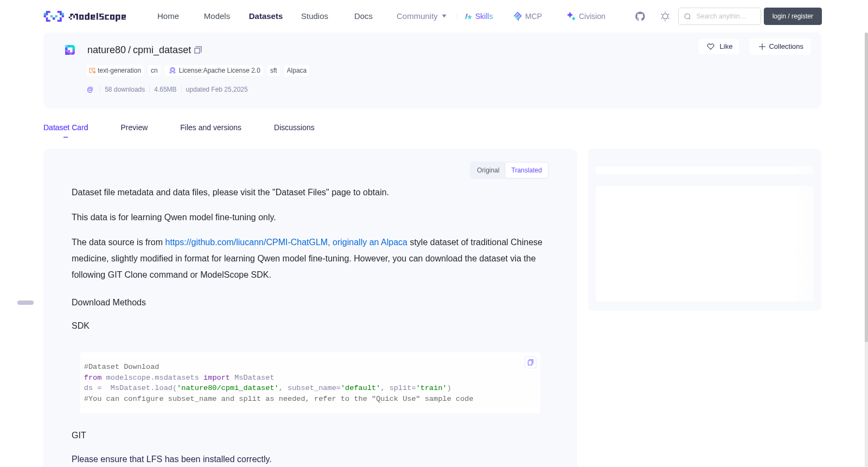The height and width of the screenshot is (467, 868).
Task: Switch to Translated text view
Action: (x=526, y=170)
